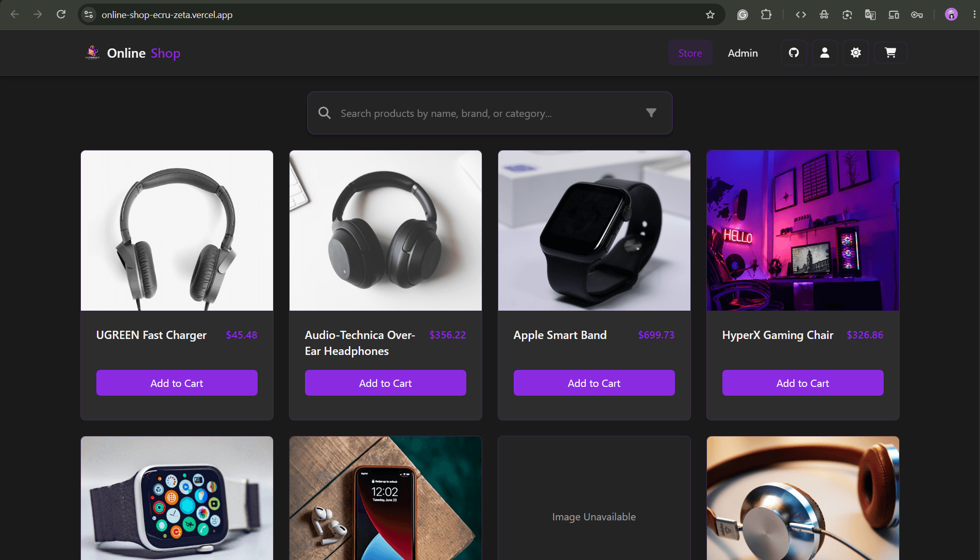Click the UGREEN Fast Charger title
980x560 pixels.
pos(151,335)
